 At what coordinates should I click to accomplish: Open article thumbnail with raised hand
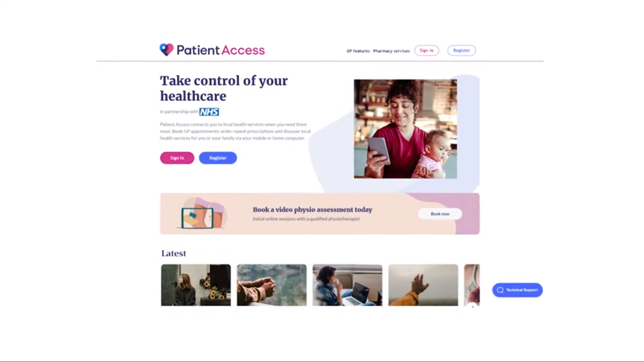[423, 285]
